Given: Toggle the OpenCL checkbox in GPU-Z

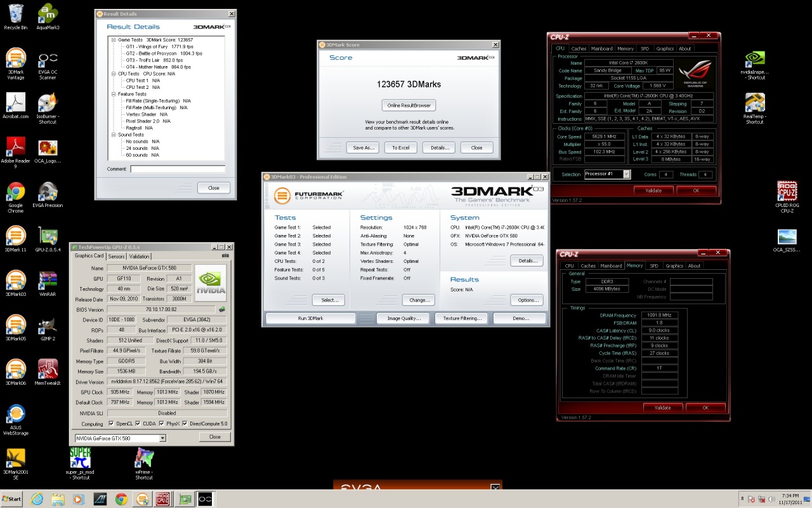Looking at the screenshot, I should (x=112, y=424).
